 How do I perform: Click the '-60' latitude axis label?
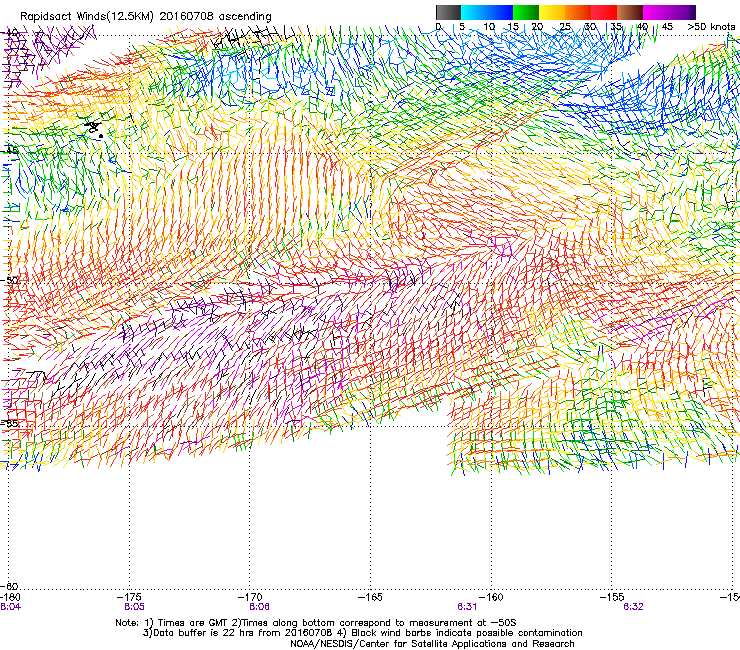(9, 586)
